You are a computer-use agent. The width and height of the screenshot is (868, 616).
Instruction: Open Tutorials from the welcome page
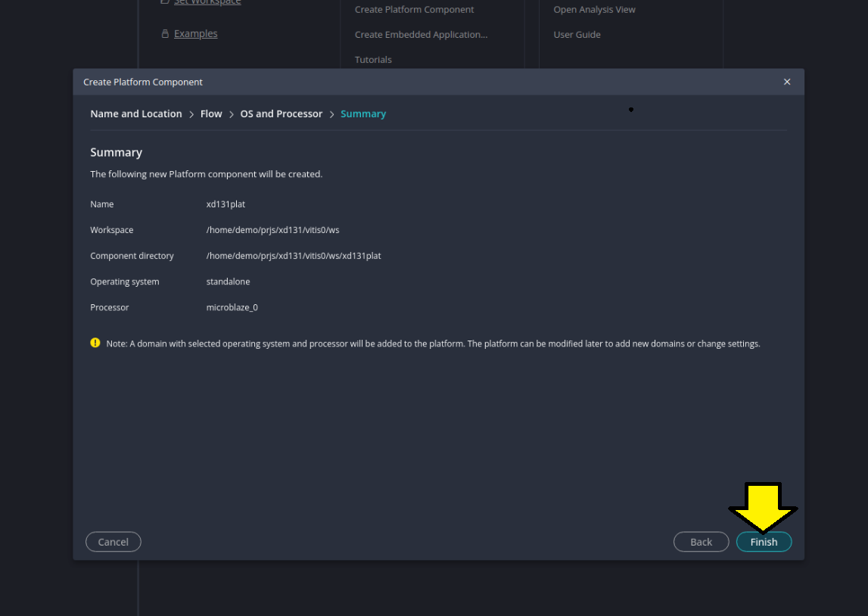373,59
